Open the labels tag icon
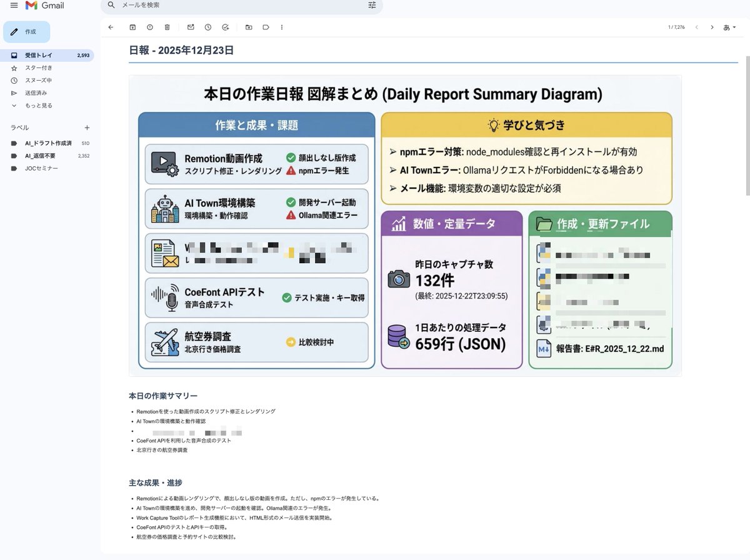This screenshot has width=750, height=560. click(x=266, y=27)
